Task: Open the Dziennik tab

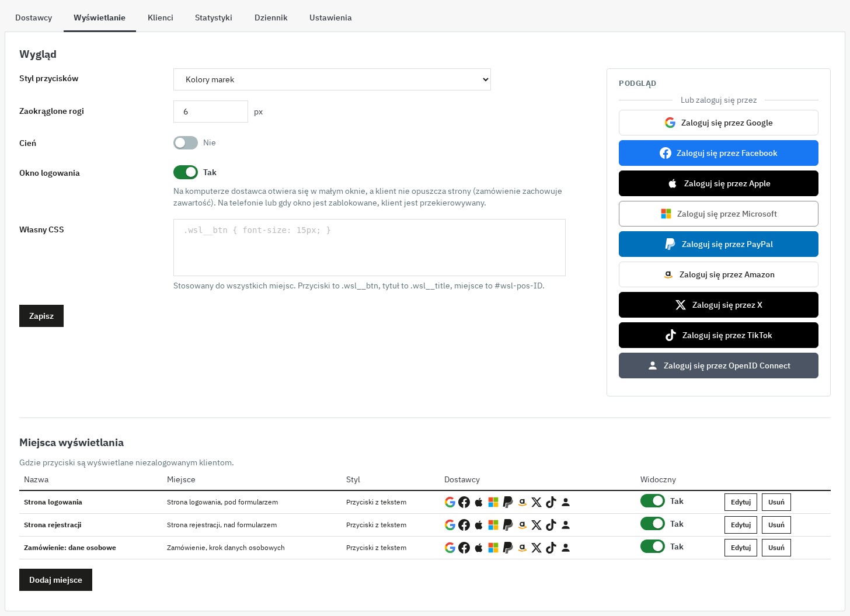Action: (x=271, y=18)
